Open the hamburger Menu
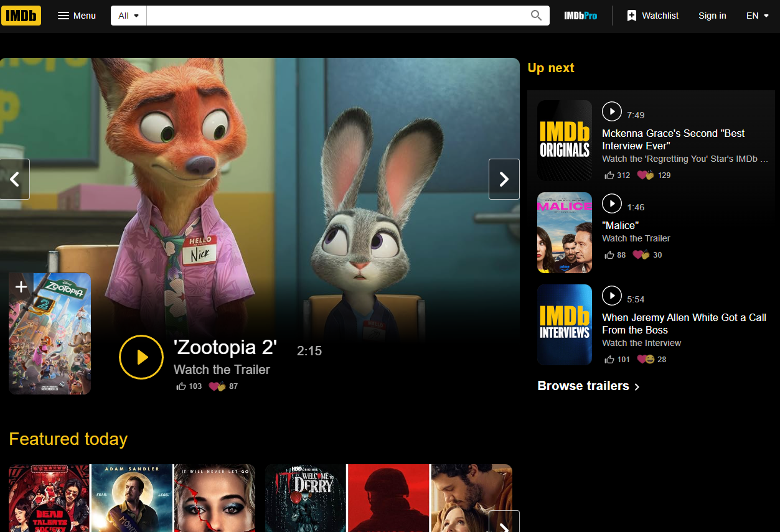Image resolution: width=780 pixels, height=532 pixels. [x=77, y=16]
